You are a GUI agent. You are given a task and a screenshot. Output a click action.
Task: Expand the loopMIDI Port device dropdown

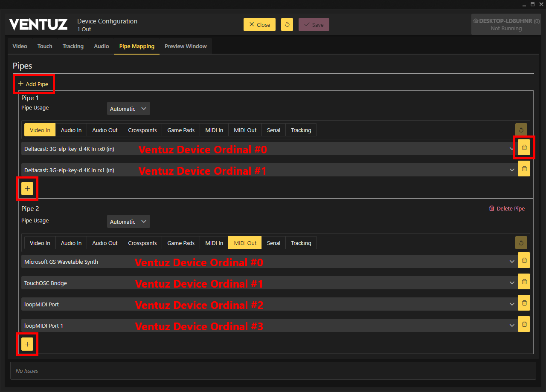tap(512, 304)
